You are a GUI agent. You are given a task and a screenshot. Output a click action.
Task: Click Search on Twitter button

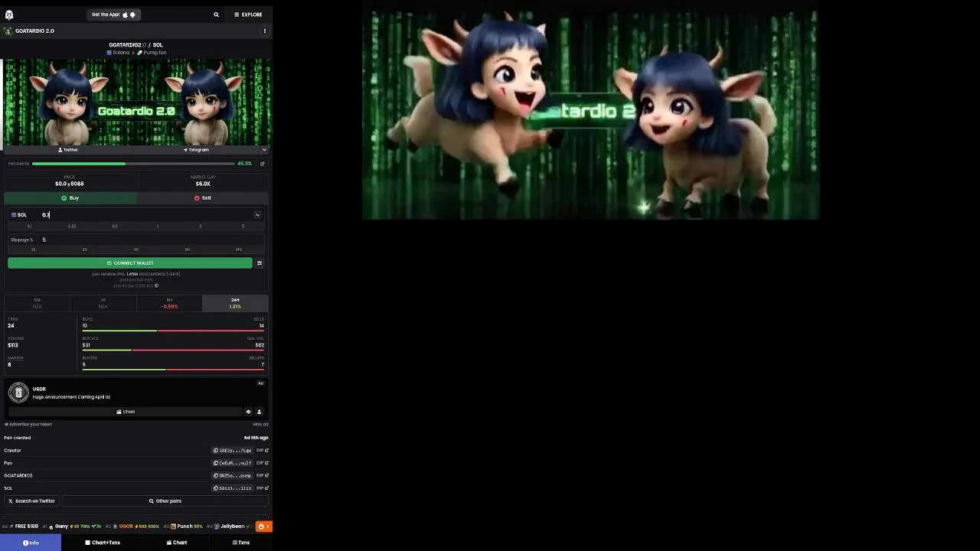tap(31, 501)
